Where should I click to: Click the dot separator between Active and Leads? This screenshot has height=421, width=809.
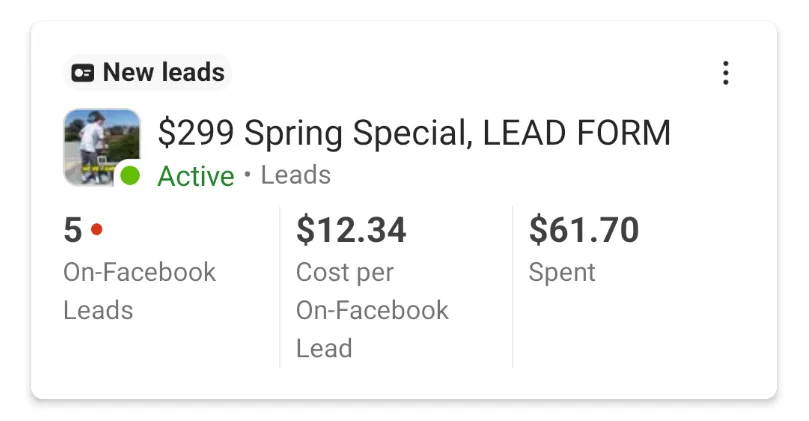248,175
